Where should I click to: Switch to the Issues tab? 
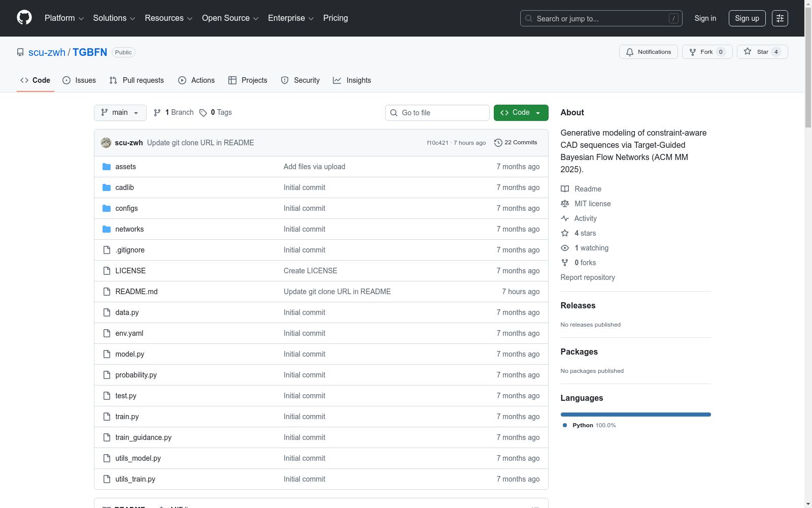(79, 80)
